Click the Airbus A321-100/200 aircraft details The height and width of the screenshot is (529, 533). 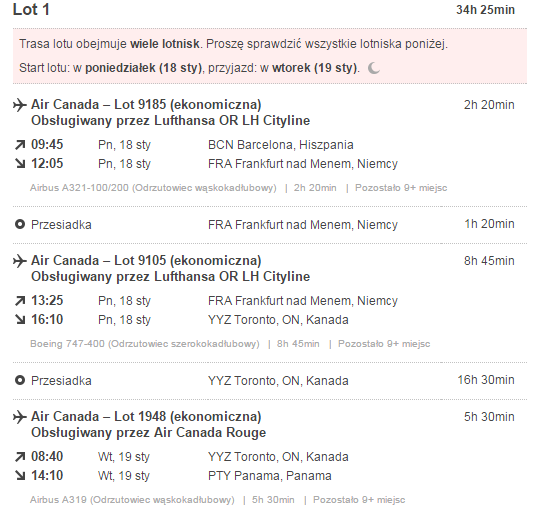(153, 188)
